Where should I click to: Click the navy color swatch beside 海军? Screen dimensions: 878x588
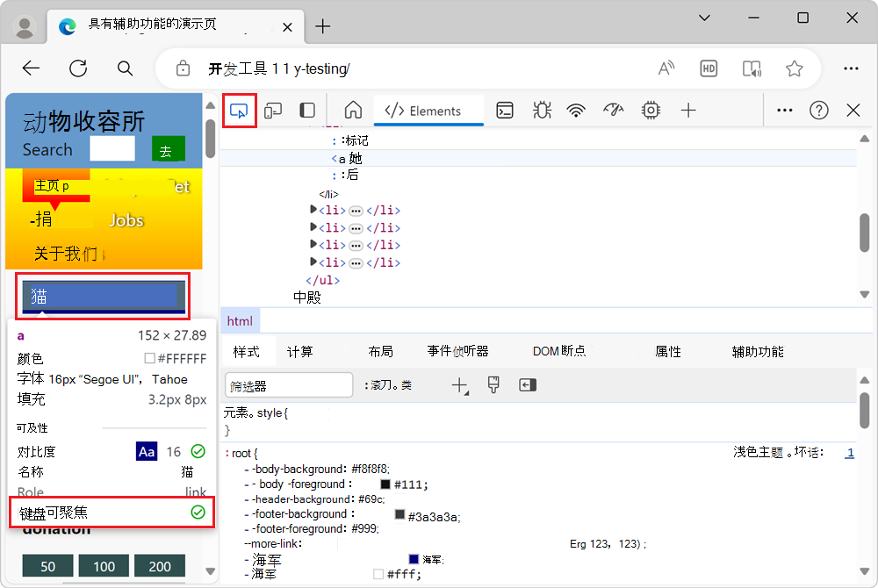(x=412, y=559)
